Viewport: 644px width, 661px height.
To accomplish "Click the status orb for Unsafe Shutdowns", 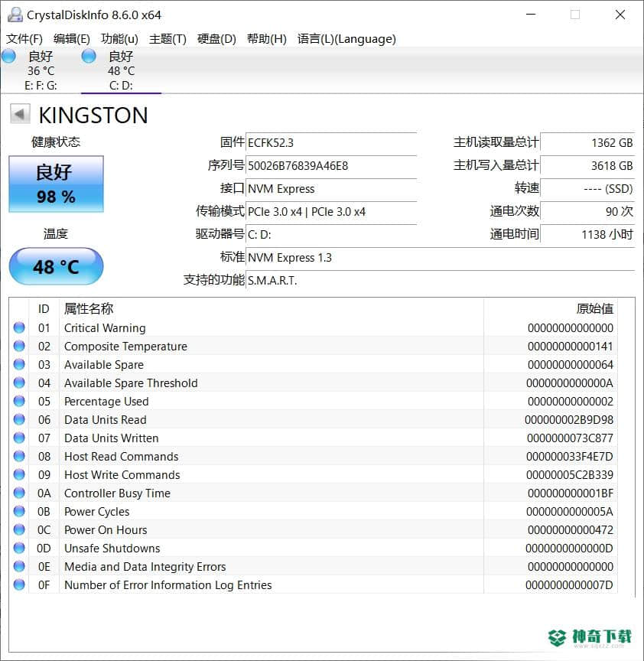I will click(x=19, y=548).
